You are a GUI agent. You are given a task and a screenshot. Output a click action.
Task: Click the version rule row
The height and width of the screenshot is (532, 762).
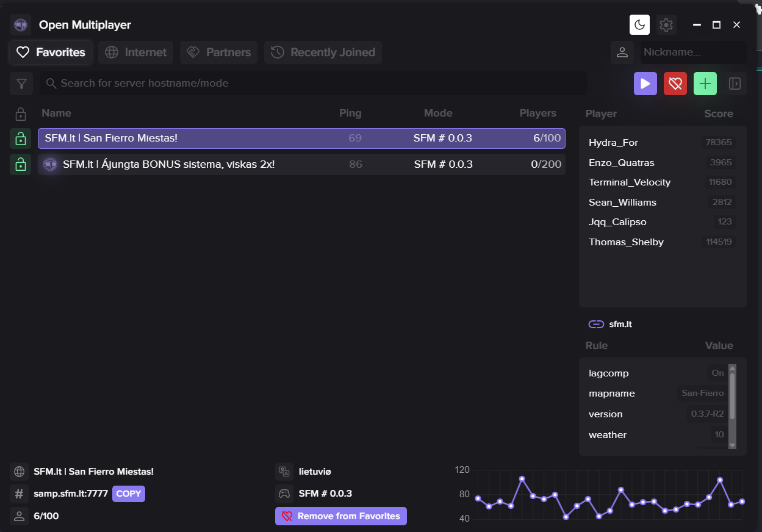658,414
